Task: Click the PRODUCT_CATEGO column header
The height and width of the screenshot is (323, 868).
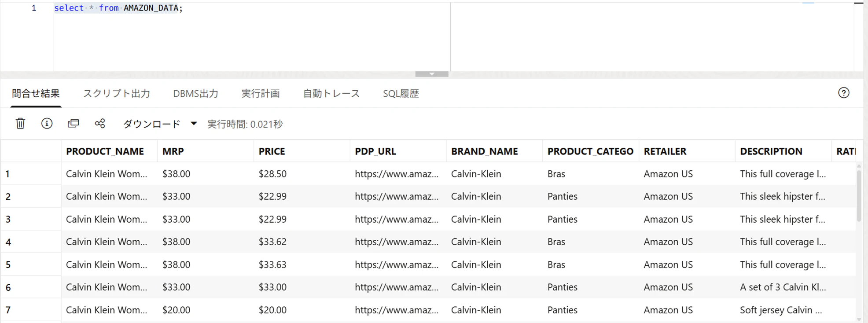Action: [x=591, y=151]
